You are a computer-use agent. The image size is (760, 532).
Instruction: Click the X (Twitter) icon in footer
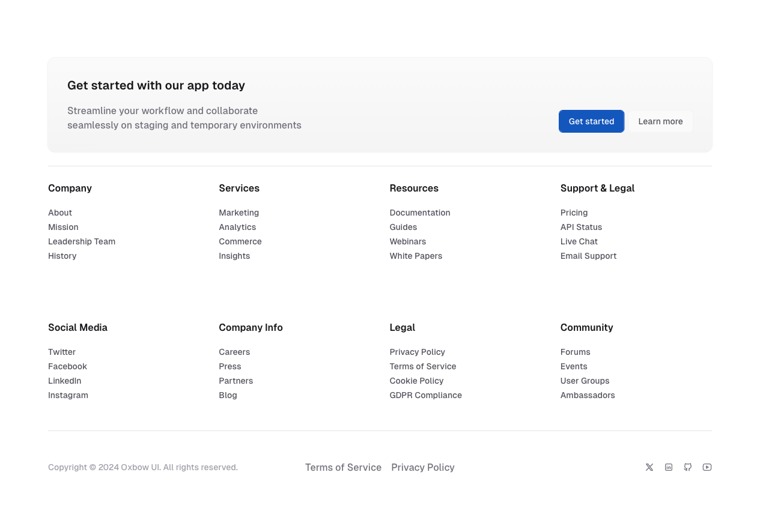649,467
